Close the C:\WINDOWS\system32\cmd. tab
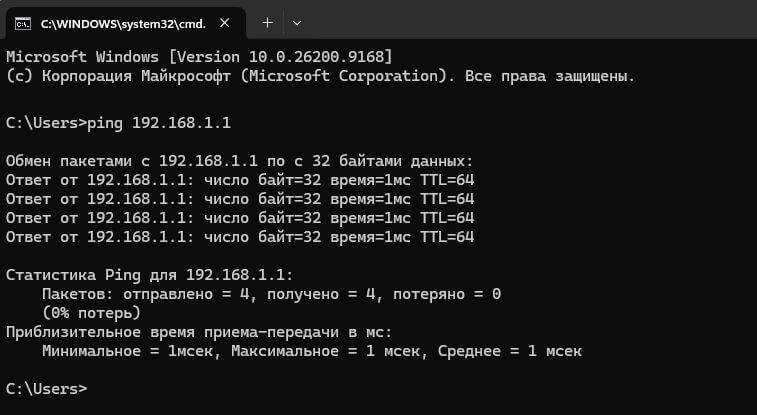This screenshot has height=415, width=757. (x=224, y=23)
